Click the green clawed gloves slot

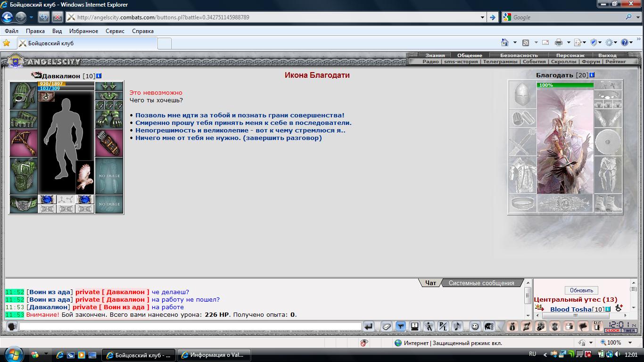click(x=109, y=119)
